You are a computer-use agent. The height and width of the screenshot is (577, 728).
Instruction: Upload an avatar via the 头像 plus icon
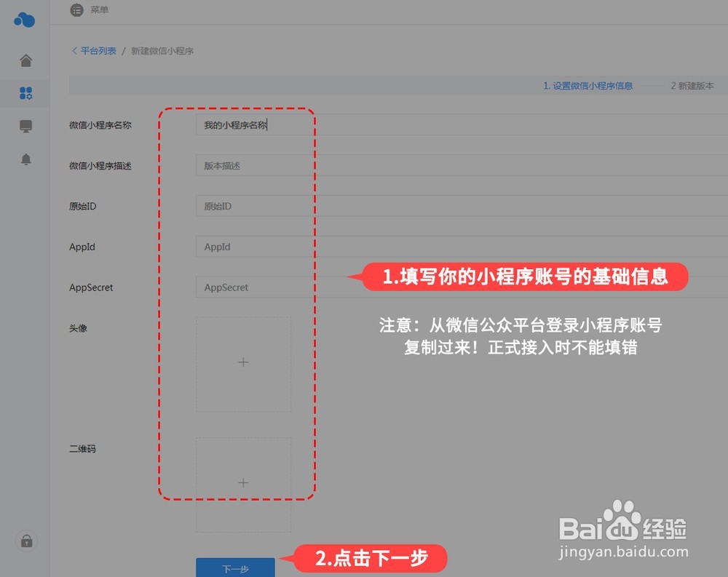[243, 362]
